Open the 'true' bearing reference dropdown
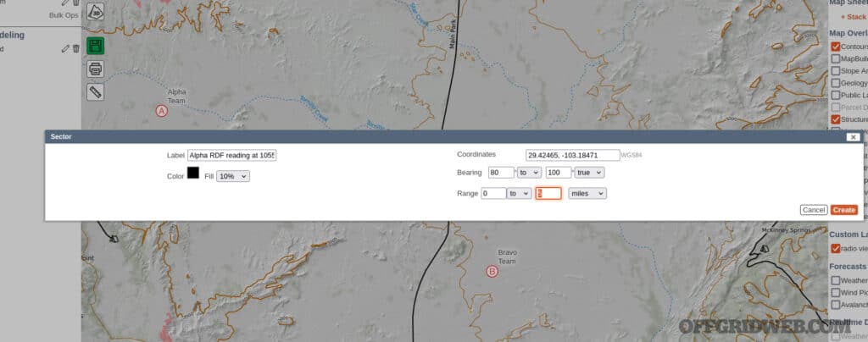Screen dimensions: 868x342 [x=589, y=173]
